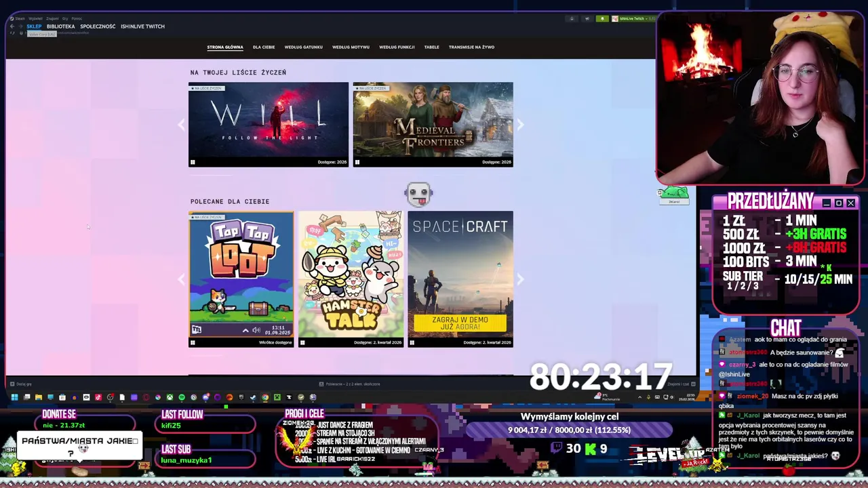
Task: Open Xbox app from the taskbar
Action: [x=170, y=397]
